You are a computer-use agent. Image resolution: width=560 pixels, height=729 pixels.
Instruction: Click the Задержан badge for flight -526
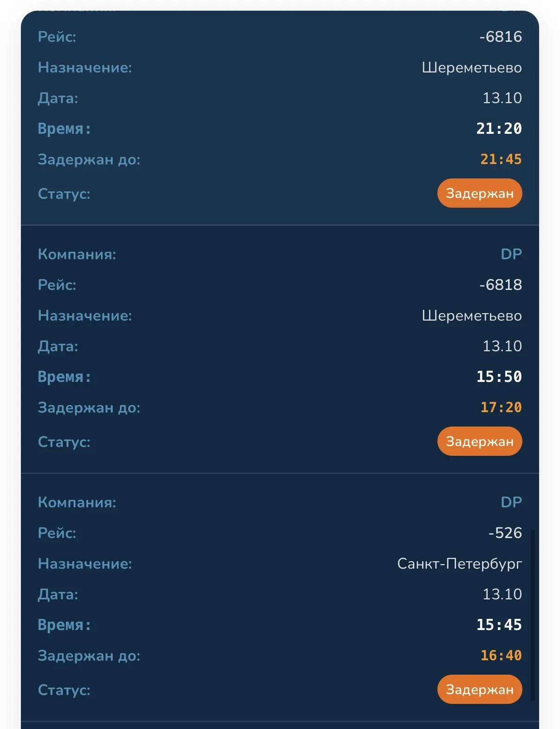click(x=479, y=690)
